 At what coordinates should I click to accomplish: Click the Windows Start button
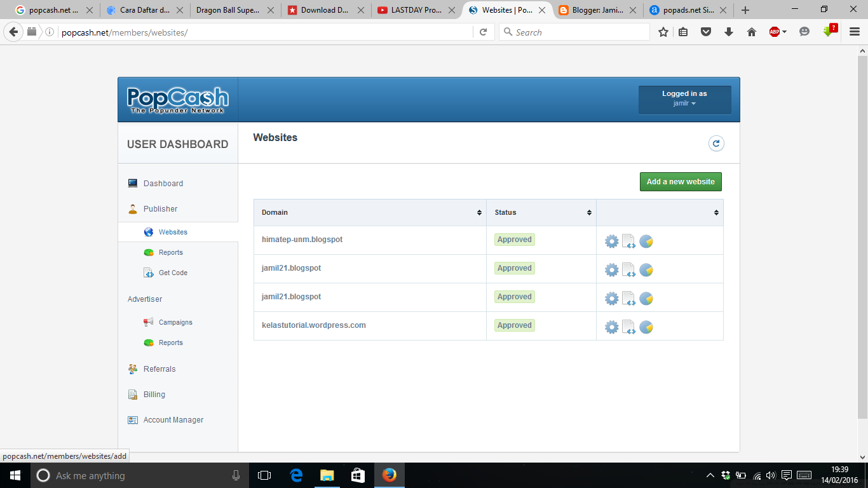(15, 475)
